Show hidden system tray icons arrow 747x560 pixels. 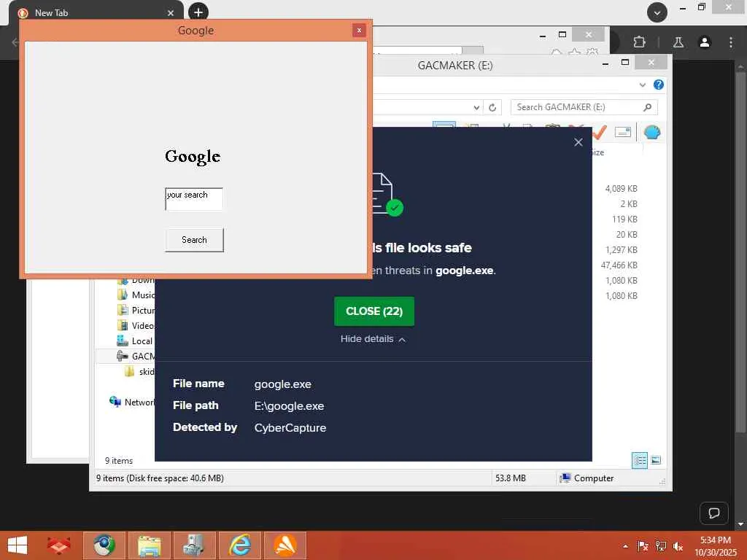point(625,546)
